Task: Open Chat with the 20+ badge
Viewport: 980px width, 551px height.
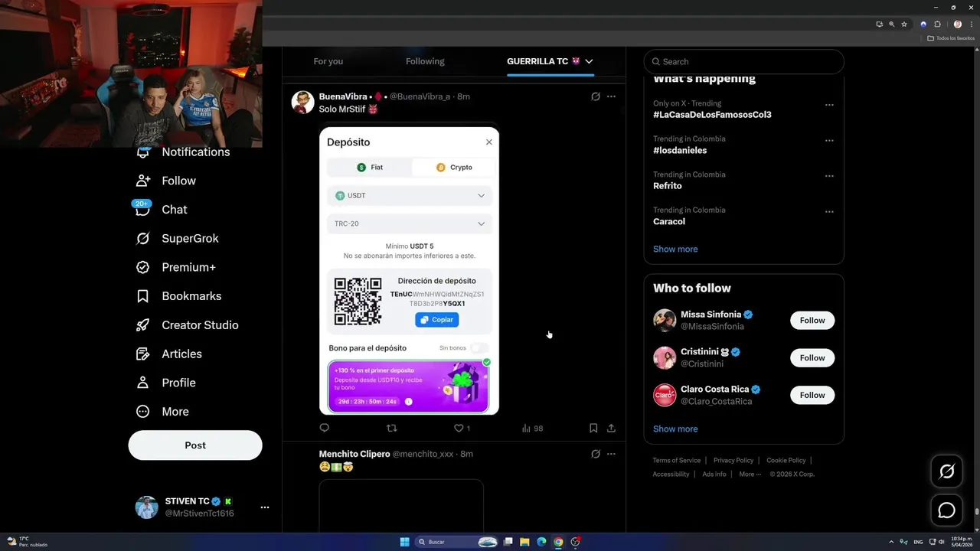Action: click(162, 209)
